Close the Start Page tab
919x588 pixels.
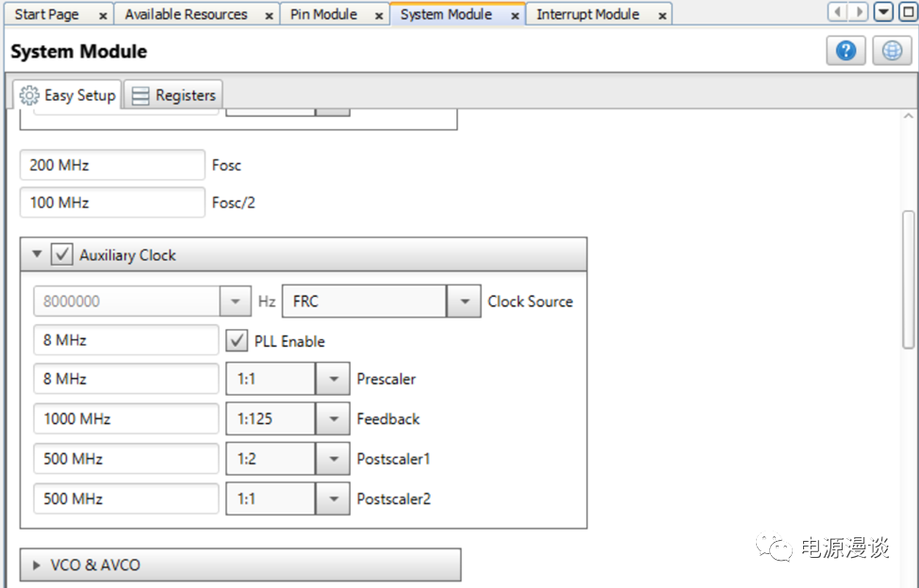point(103,16)
